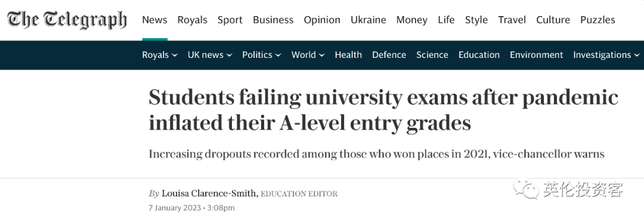
Task: Click the article headline text
Action: pyautogui.click(x=383, y=110)
